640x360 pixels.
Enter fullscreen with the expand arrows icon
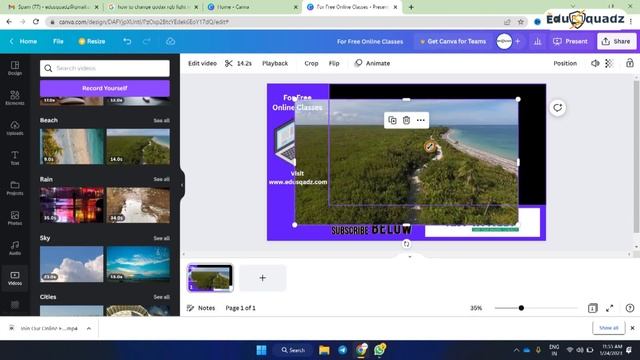tap(609, 308)
